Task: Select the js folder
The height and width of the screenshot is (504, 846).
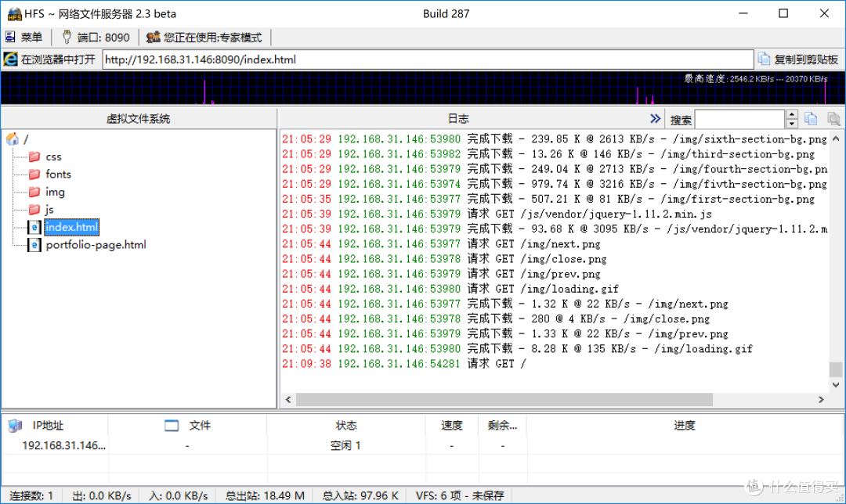Action: (x=49, y=210)
